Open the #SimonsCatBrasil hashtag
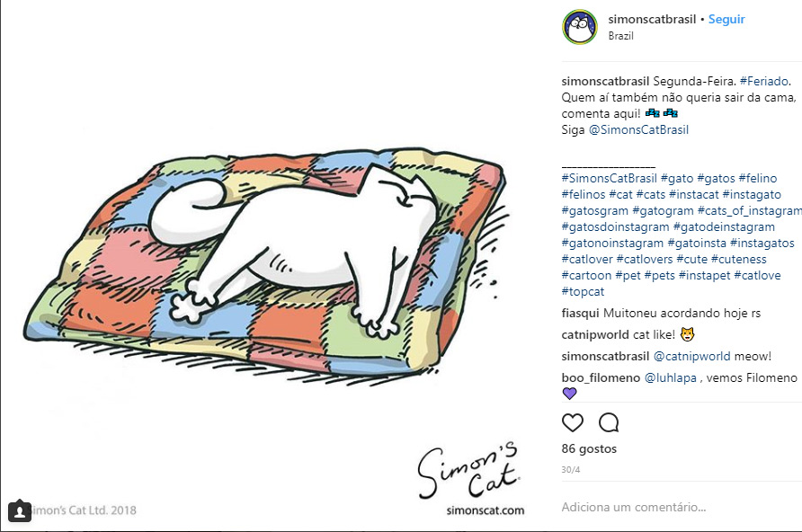Image resolution: width=802 pixels, height=532 pixels. point(609,178)
